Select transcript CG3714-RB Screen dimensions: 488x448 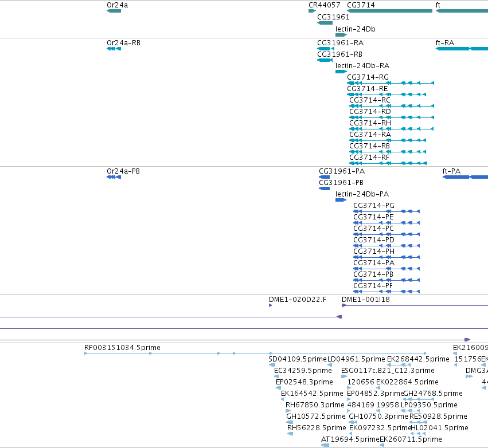[388, 152]
